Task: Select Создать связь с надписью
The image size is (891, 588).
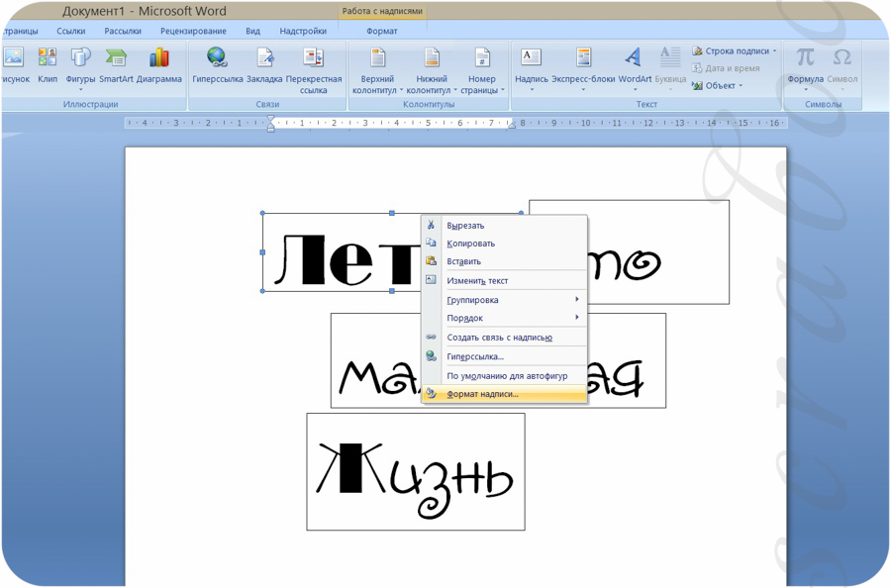Action: click(504, 338)
